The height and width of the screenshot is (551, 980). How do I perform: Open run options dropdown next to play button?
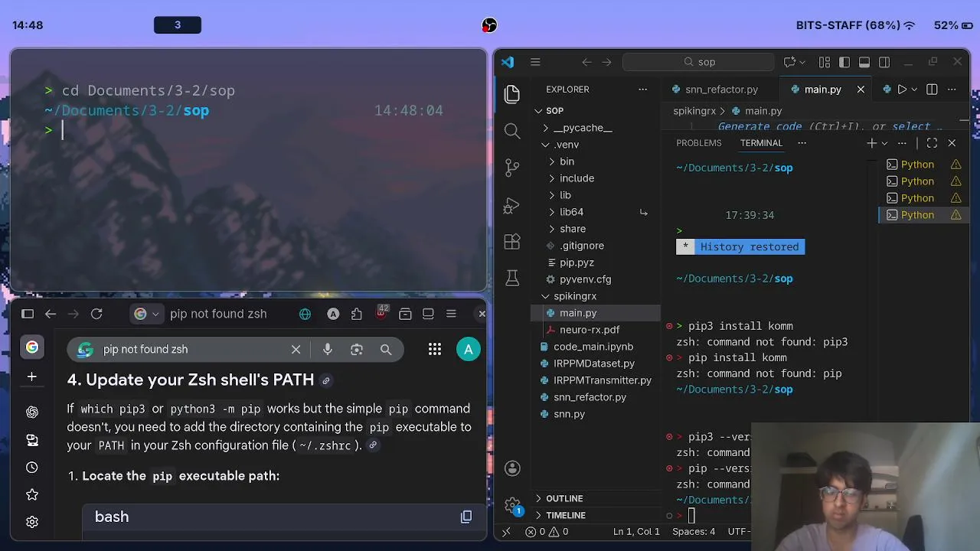[914, 90]
